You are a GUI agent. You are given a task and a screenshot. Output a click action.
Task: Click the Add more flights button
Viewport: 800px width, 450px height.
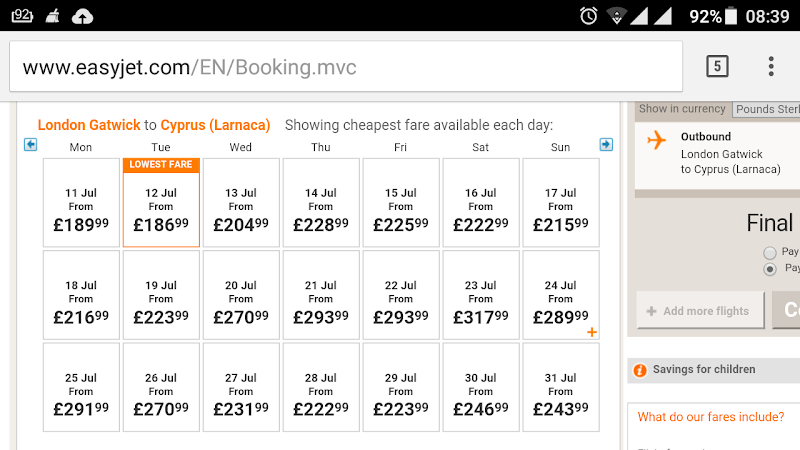[x=700, y=311]
